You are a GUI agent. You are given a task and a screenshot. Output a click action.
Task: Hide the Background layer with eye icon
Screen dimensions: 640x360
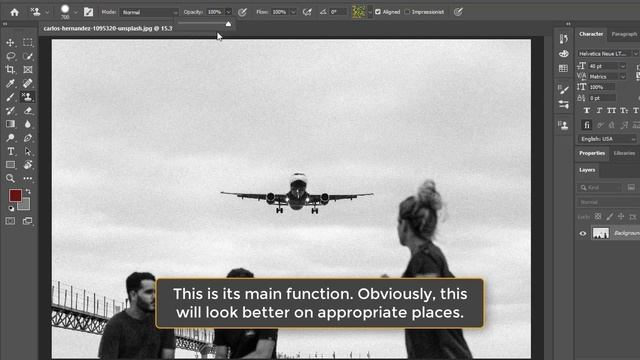coord(583,233)
